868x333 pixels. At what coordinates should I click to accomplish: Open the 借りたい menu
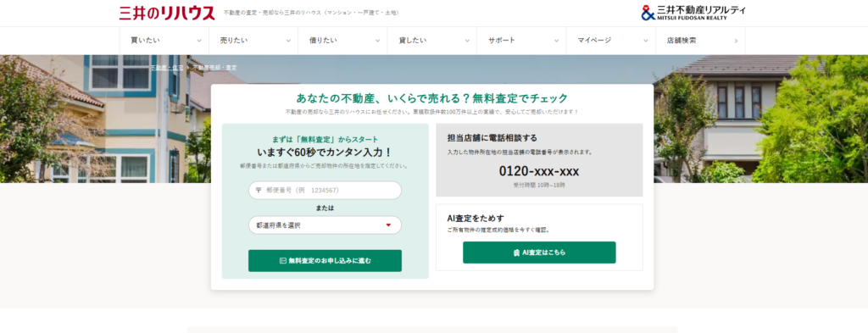pos(342,41)
